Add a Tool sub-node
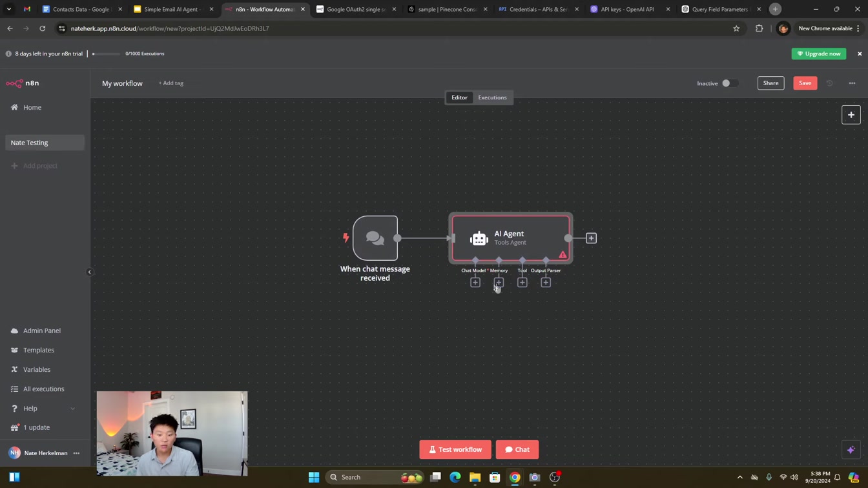Image resolution: width=868 pixels, height=488 pixels. 522,282
